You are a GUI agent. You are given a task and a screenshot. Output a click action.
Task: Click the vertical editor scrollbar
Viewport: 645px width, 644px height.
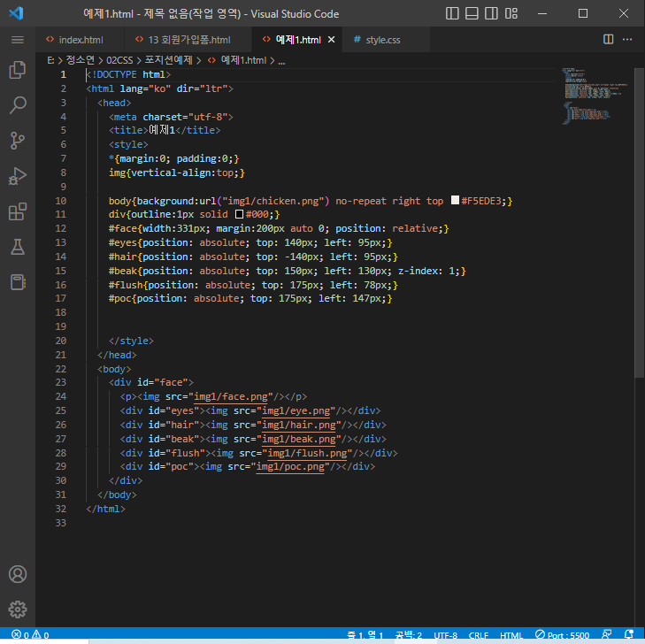pyautogui.click(x=639, y=222)
